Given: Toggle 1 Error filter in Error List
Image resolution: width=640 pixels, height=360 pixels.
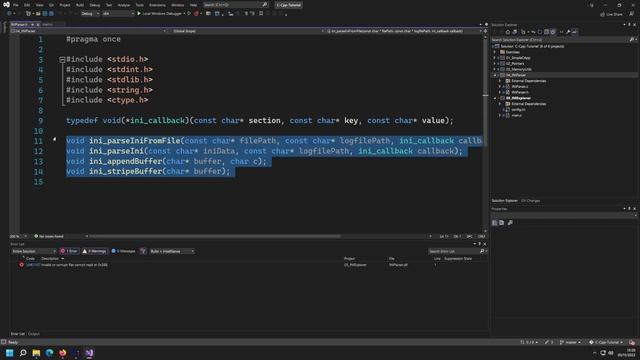Looking at the screenshot, I should click(x=69, y=251).
